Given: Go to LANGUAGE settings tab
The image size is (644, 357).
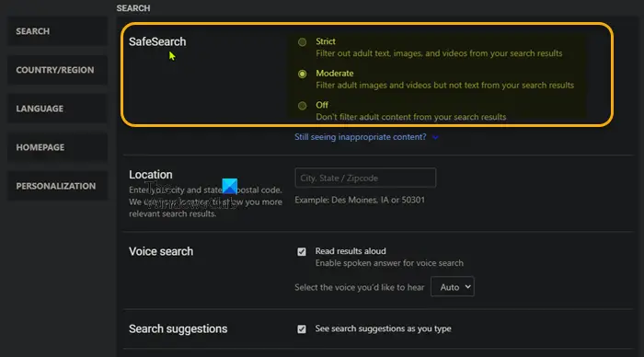Looking at the screenshot, I should 57,109.
